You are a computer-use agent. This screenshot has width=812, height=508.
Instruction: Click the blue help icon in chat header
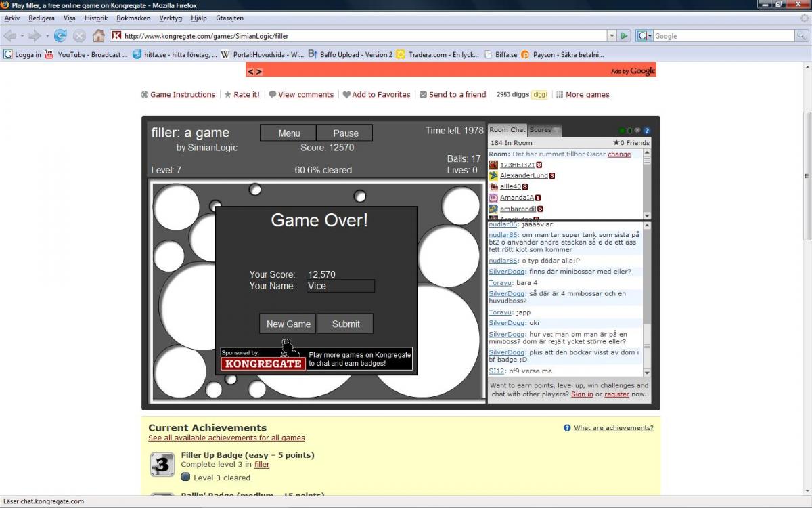pos(646,130)
